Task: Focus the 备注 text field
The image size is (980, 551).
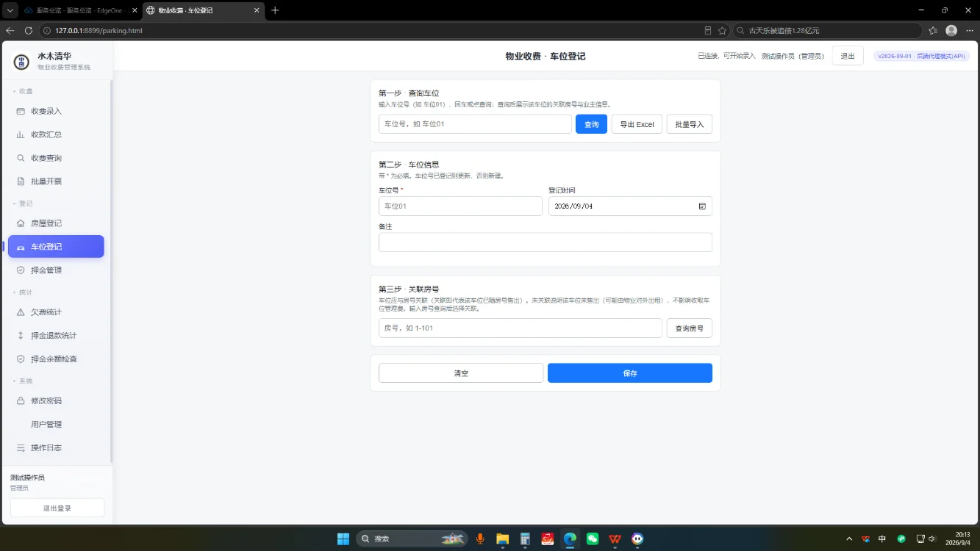Action: (x=546, y=242)
